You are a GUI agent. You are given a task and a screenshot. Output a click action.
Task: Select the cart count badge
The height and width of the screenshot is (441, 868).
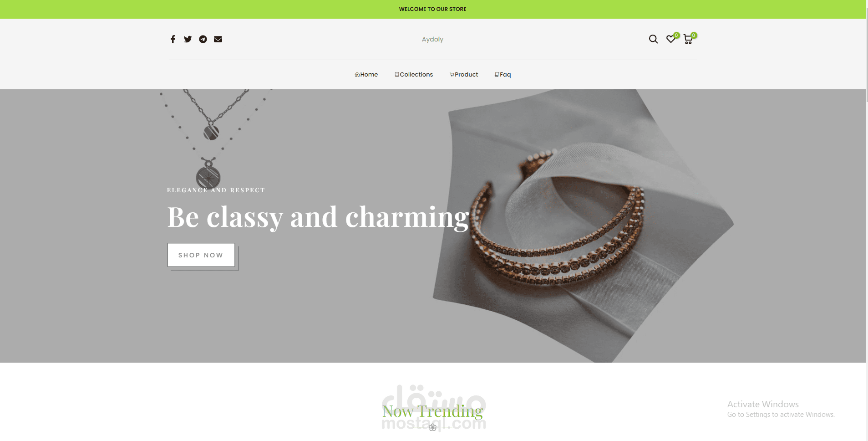[694, 35]
